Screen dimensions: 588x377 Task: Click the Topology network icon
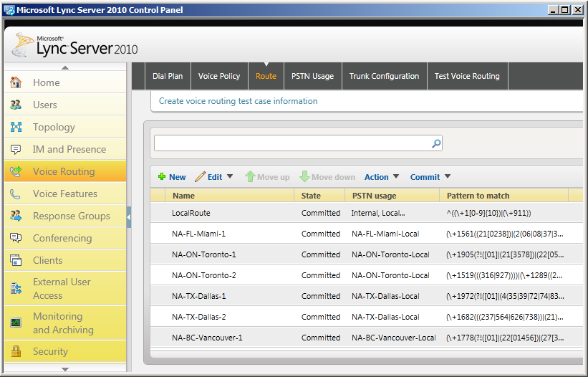click(x=16, y=127)
